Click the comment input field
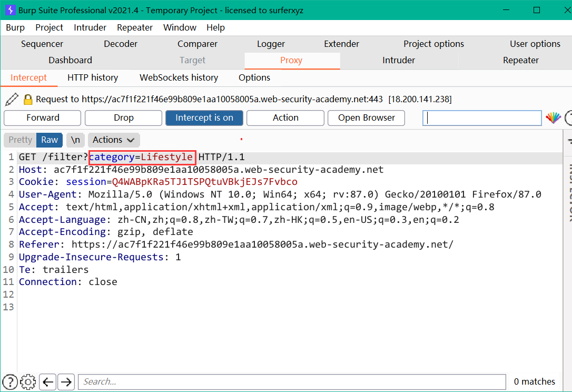This screenshot has height=392, width=572. click(482, 118)
